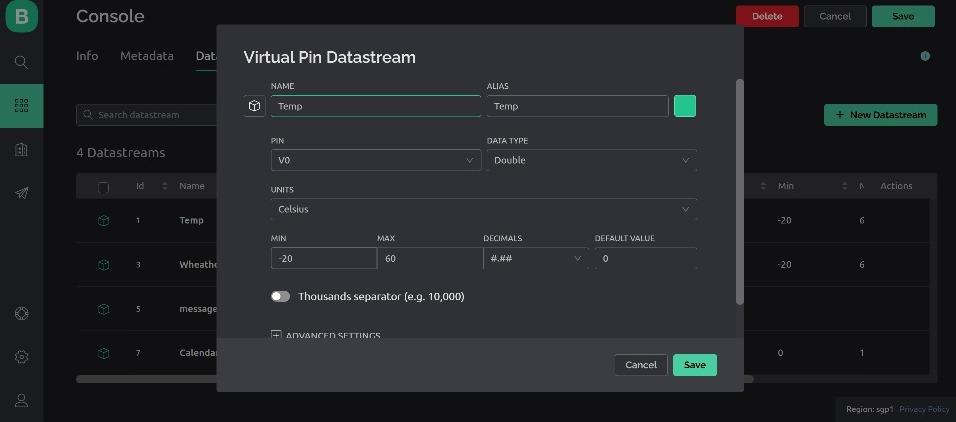Toggle the Thousands separator switch

(x=280, y=297)
